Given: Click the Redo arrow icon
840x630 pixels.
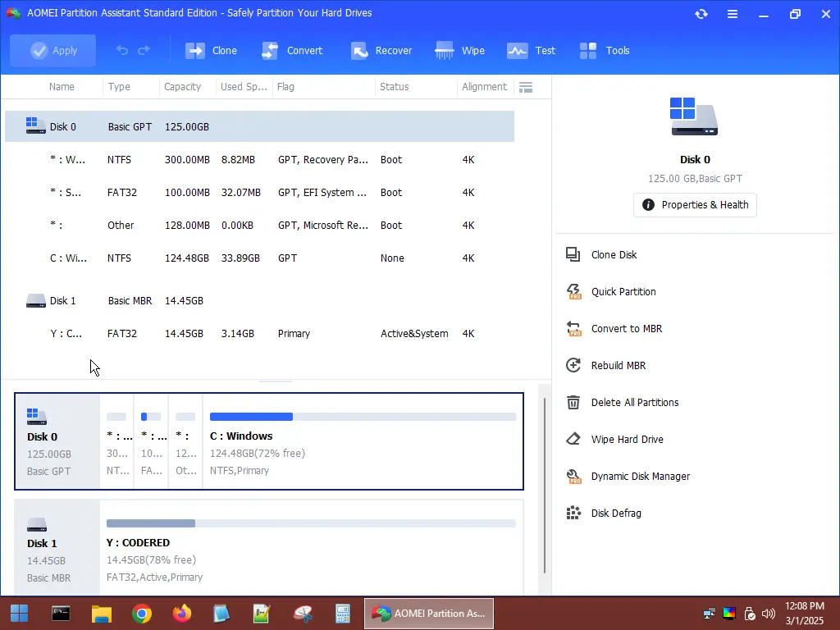Looking at the screenshot, I should pyautogui.click(x=144, y=50).
